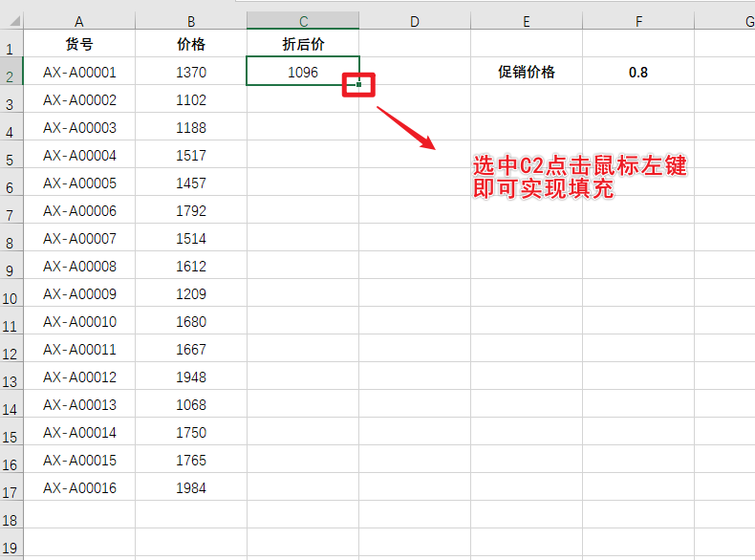The width and height of the screenshot is (755, 560).
Task: Select price cell 1517
Action: coord(191,155)
